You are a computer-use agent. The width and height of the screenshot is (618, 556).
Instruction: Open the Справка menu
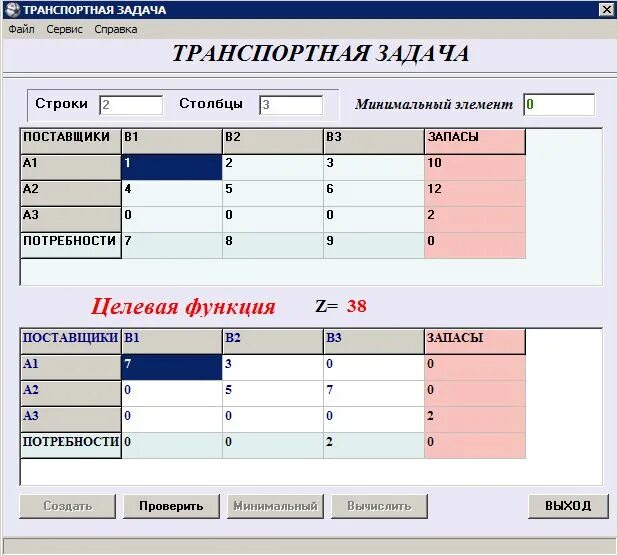coord(115,30)
